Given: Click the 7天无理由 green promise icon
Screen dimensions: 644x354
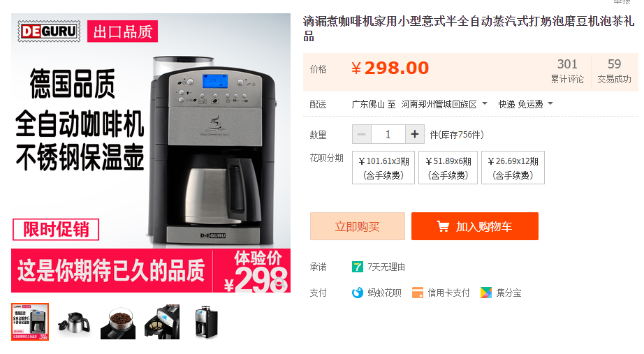Looking at the screenshot, I should (x=358, y=267).
